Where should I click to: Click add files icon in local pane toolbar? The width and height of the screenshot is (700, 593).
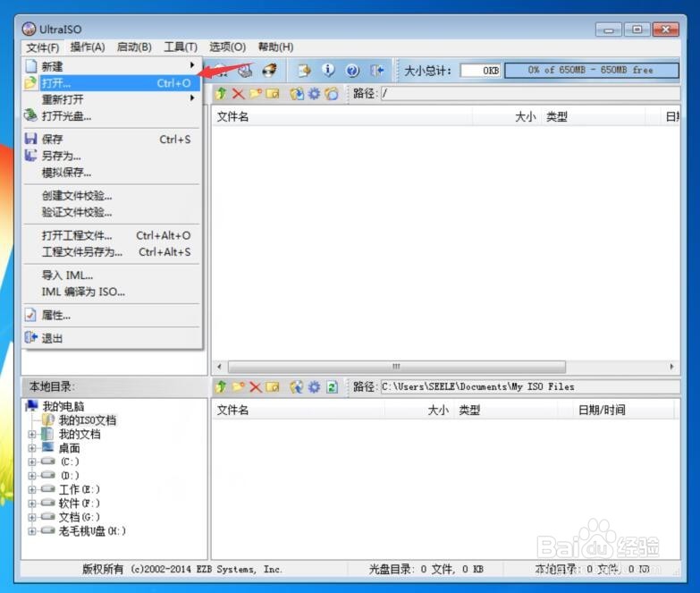pyautogui.click(x=297, y=386)
